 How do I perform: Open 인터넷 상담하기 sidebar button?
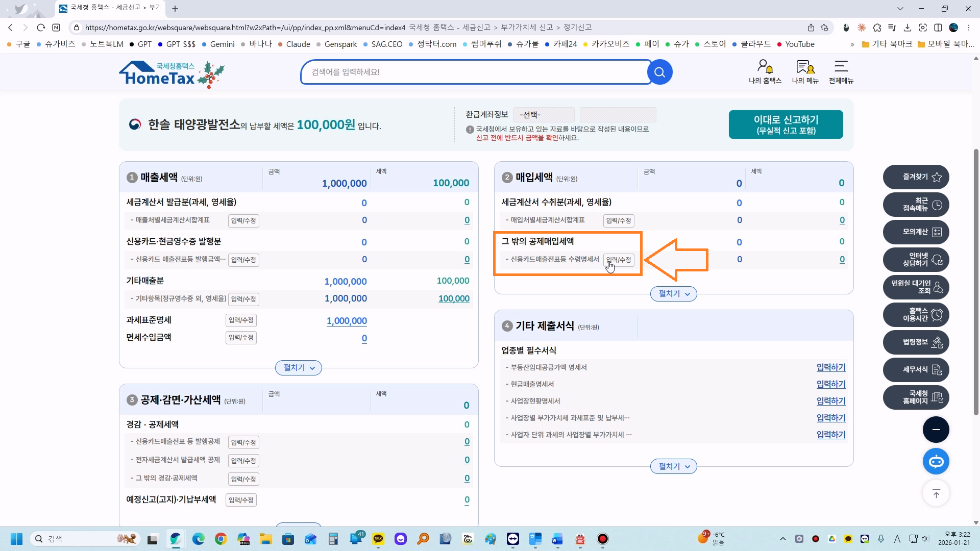916,260
